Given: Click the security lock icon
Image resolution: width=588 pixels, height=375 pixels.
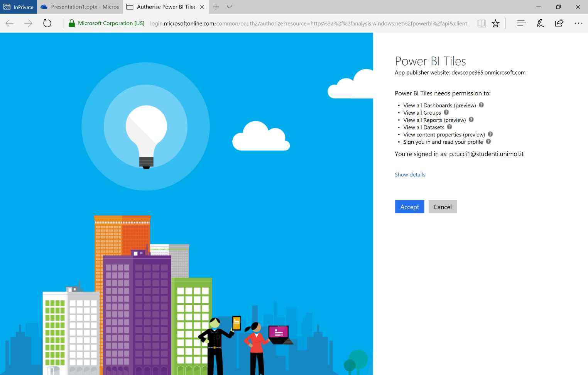Looking at the screenshot, I should click(71, 23).
